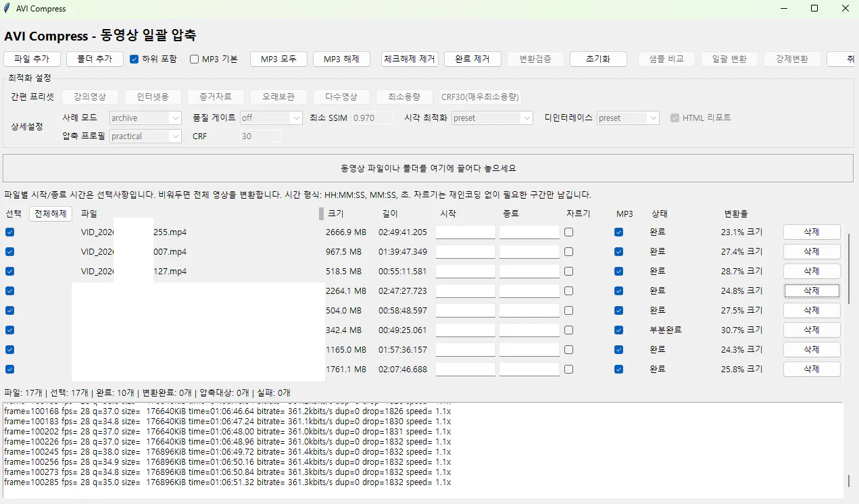Delete the 1761.1 MB file row
Viewport: 859px width, 504px height.
tap(812, 370)
